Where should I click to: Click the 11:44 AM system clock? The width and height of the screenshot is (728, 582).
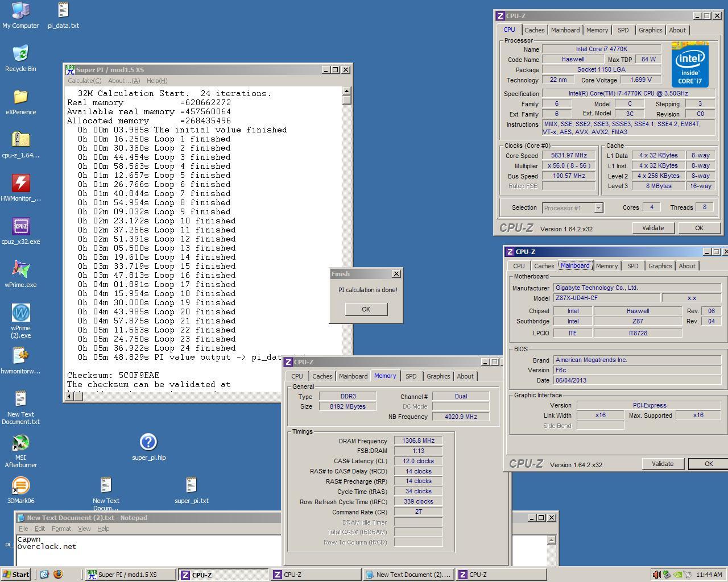709,575
